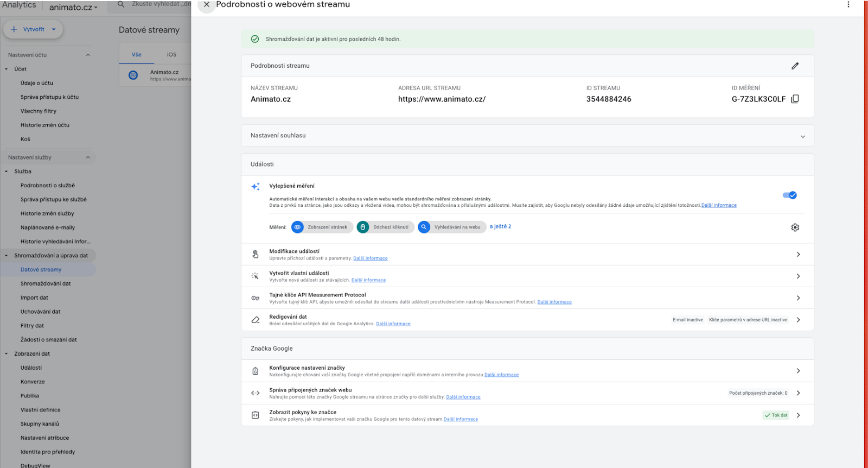Image resolution: width=868 pixels, height=468 pixels.
Task: Click 'a ještě 2' link in measurements
Action: 500,226
